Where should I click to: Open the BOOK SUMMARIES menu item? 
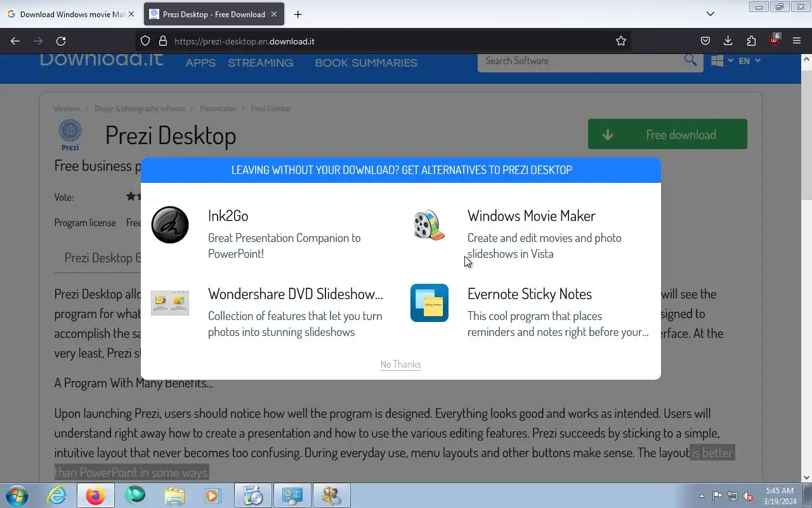(x=366, y=63)
